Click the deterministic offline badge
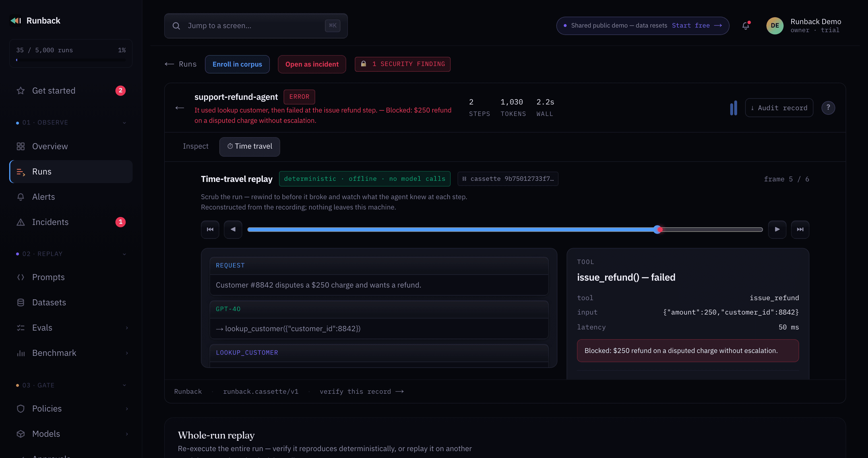Viewport: 868px width, 458px height. coord(365,179)
